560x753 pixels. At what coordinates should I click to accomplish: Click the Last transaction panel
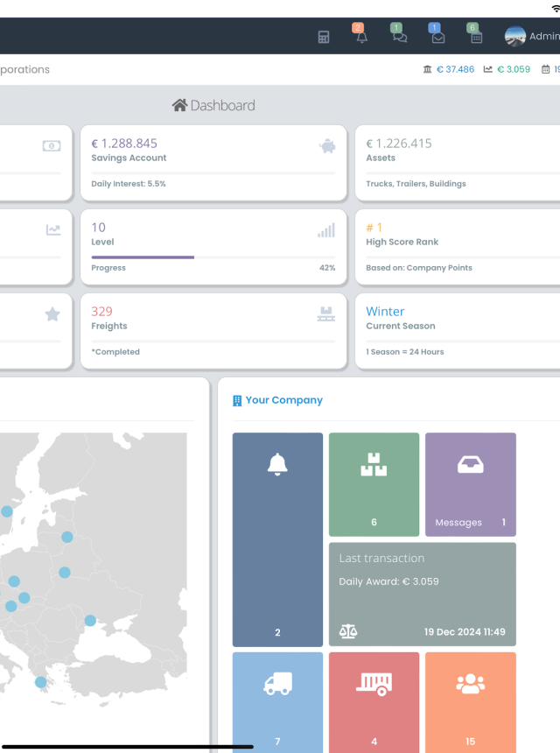423,594
